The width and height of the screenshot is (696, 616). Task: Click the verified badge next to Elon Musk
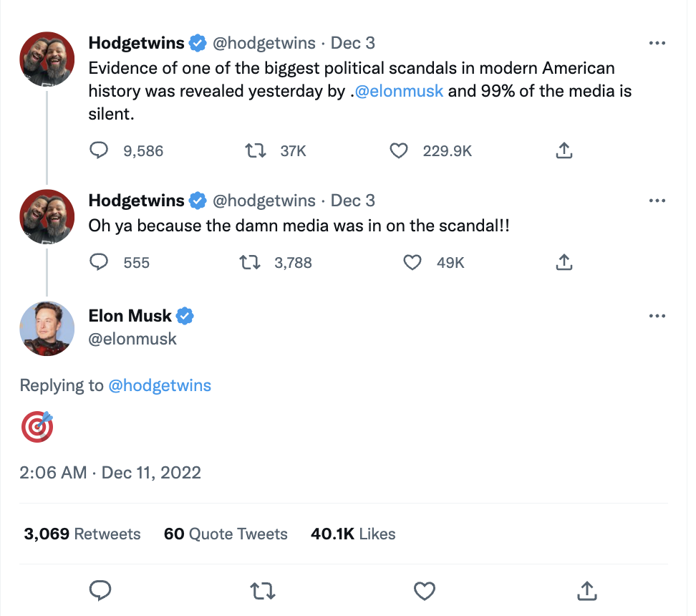(x=186, y=315)
